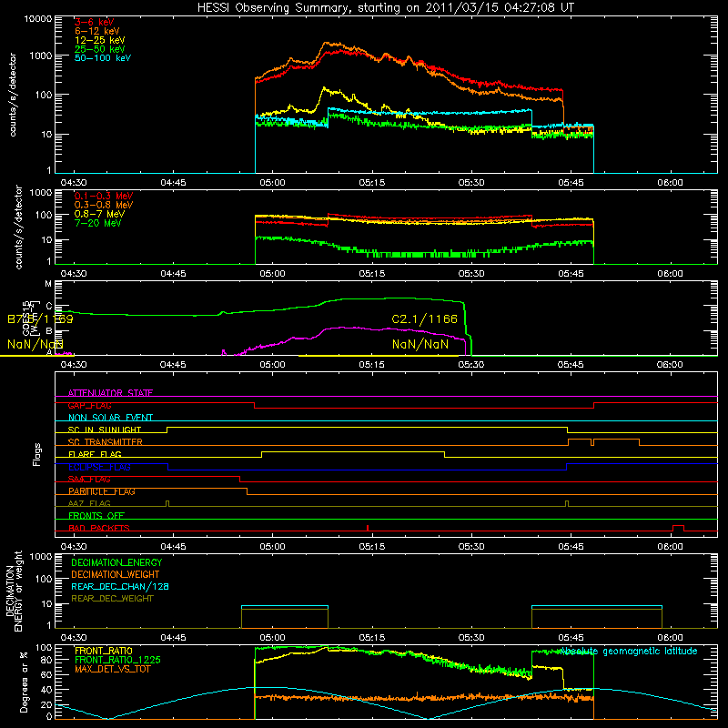
Task: Click the NON_SOLAR_EVENT flag label
Action: coord(110,418)
